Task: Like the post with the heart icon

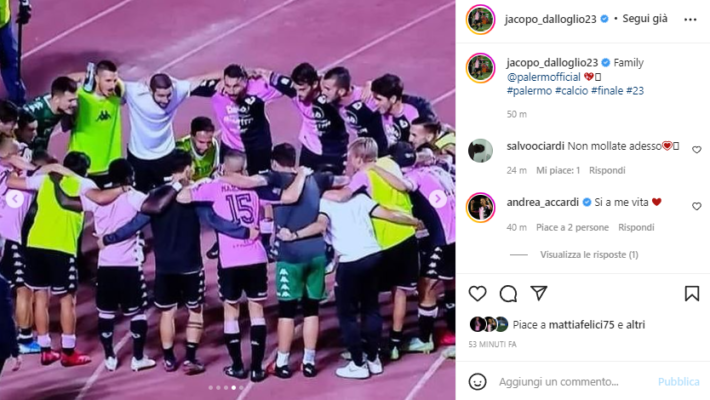Action: click(477, 294)
